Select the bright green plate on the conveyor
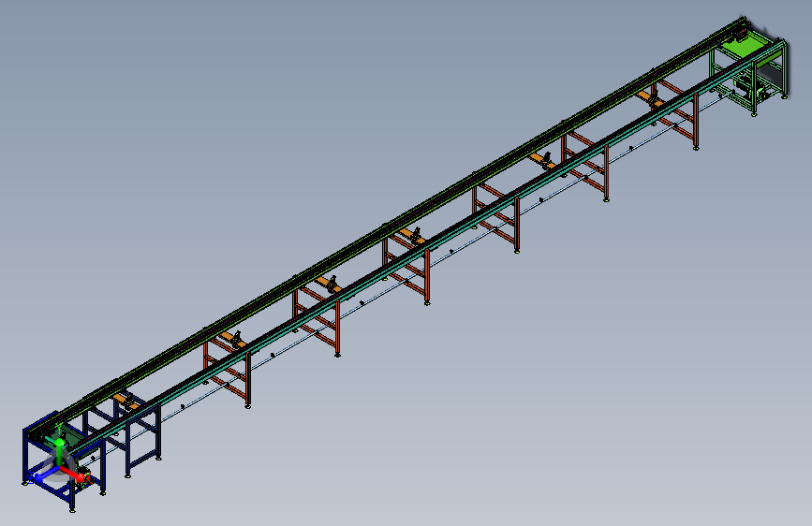The width and height of the screenshot is (812, 526). pos(743,48)
